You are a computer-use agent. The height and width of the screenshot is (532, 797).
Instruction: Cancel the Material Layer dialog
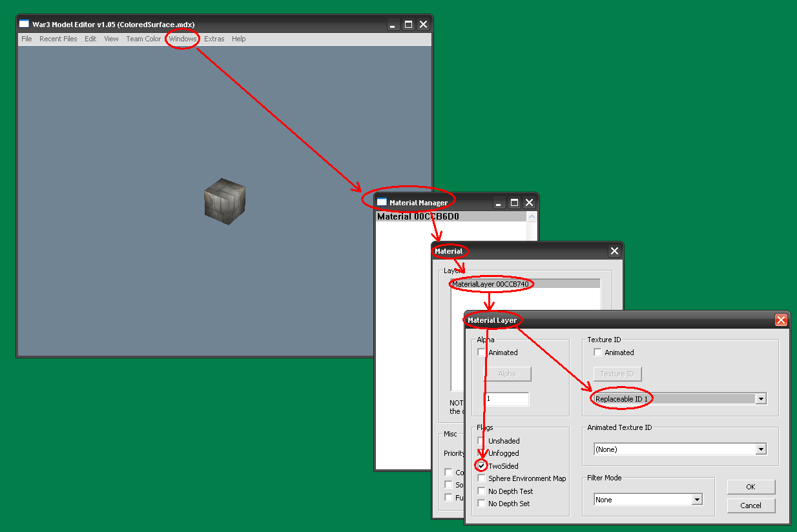(x=750, y=506)
